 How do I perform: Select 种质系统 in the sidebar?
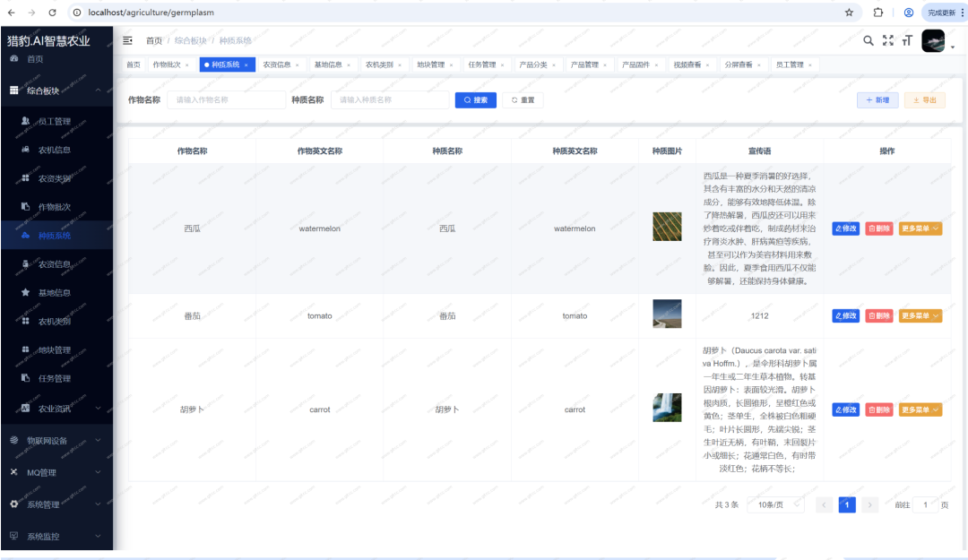56,236
